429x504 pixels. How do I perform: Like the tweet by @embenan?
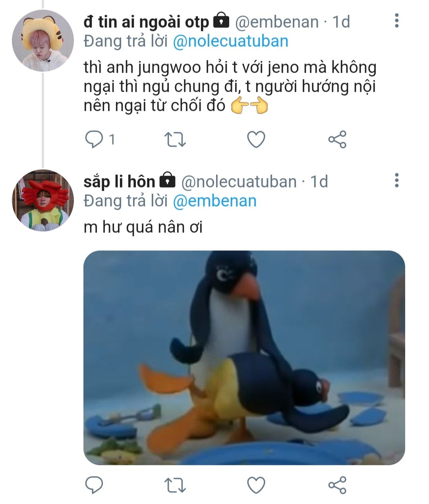point(256,140)
